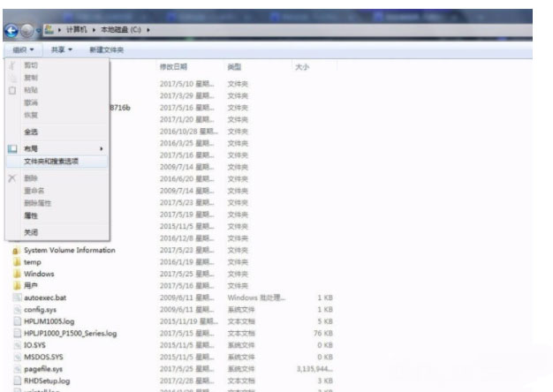Click 计算机 in the address breadcrumb
553x392 pixels.
76,30
